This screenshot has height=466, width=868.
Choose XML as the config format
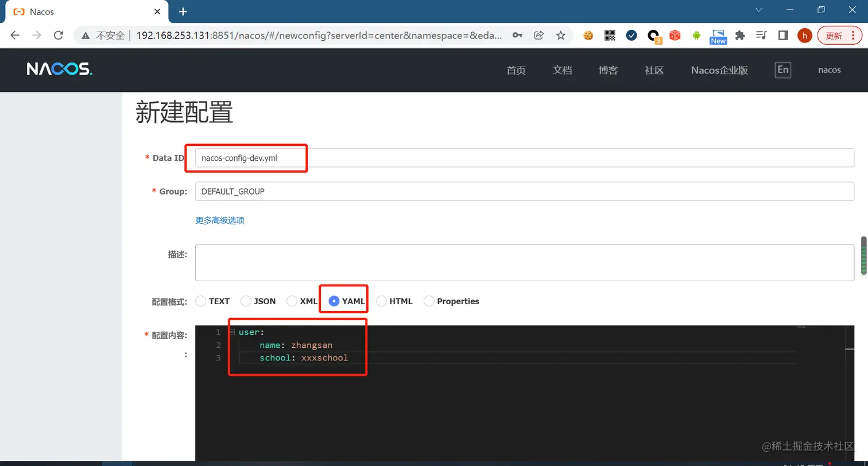pos(292,301)
